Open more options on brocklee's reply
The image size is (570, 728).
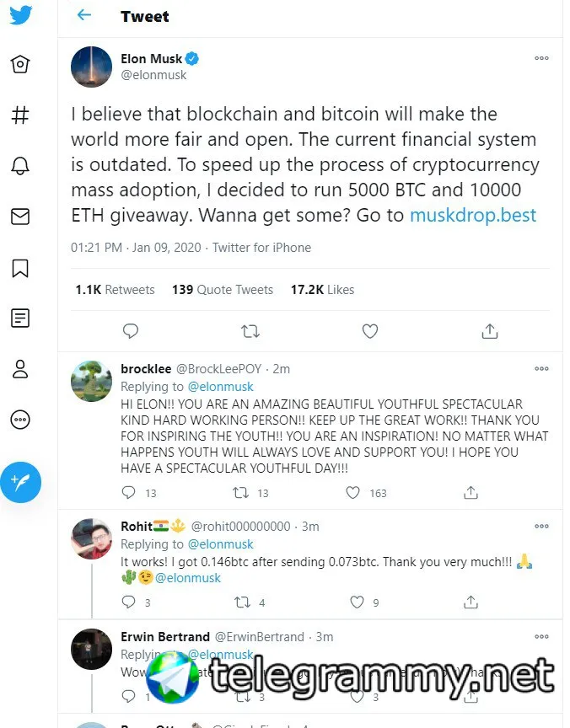[541, 369]
